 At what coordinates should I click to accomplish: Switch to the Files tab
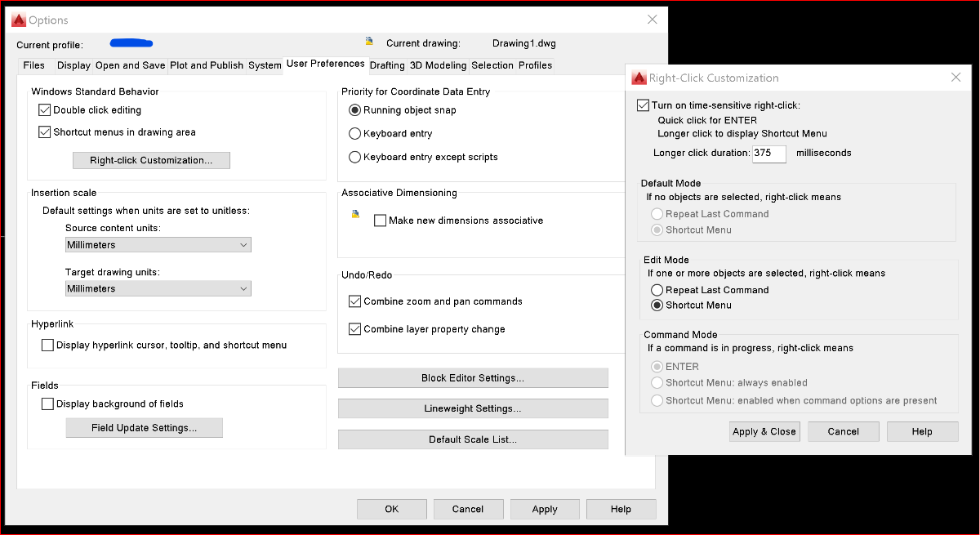(34, 65)
